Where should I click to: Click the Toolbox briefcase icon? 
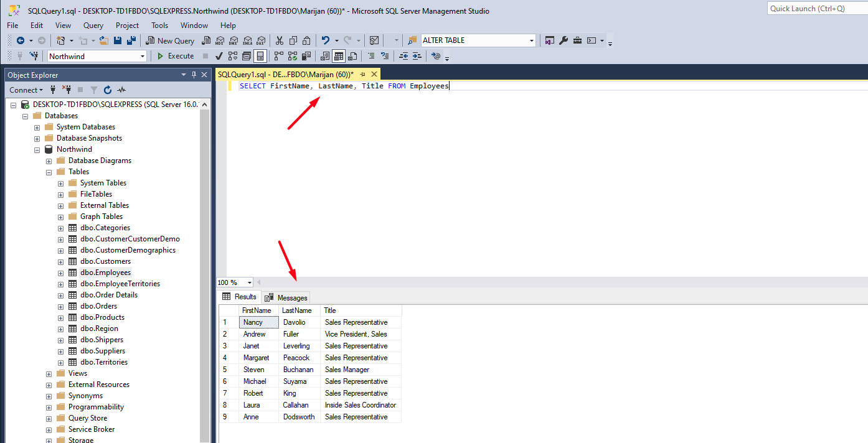pyautogui.click(x=577, y=40)
